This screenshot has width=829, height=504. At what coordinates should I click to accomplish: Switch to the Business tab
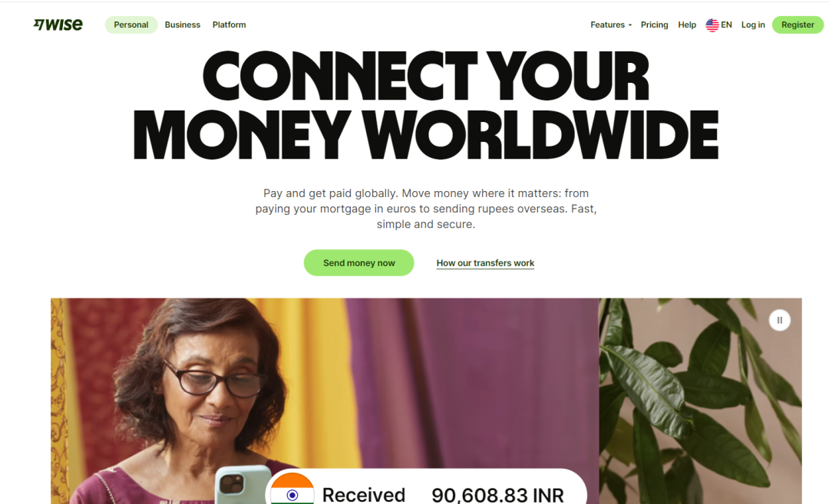pyautogui.click(x=183, y=25)
